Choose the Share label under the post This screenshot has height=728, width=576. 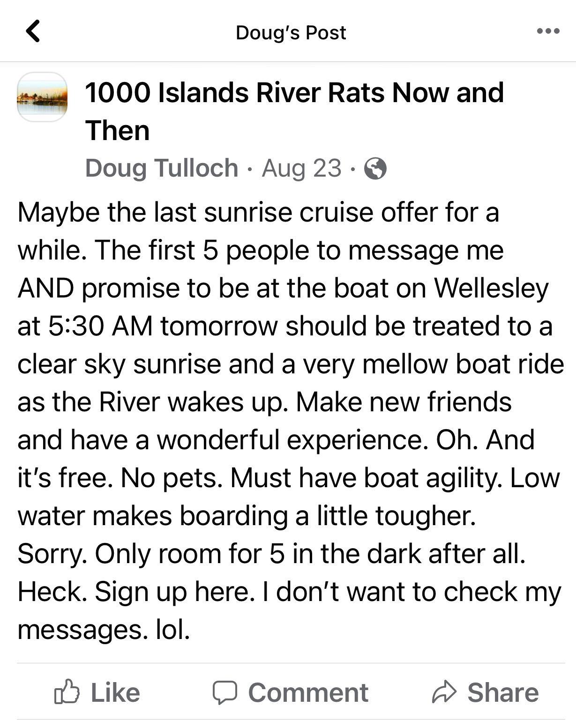pyautogui.click(x=503, y=692)
